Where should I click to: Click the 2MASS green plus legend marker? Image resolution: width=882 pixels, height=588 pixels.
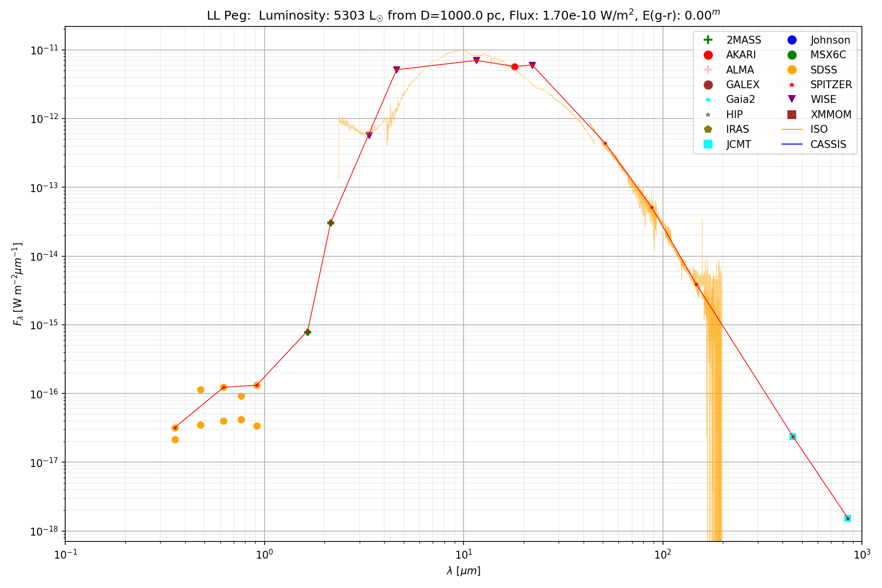(x=708, y=40)
